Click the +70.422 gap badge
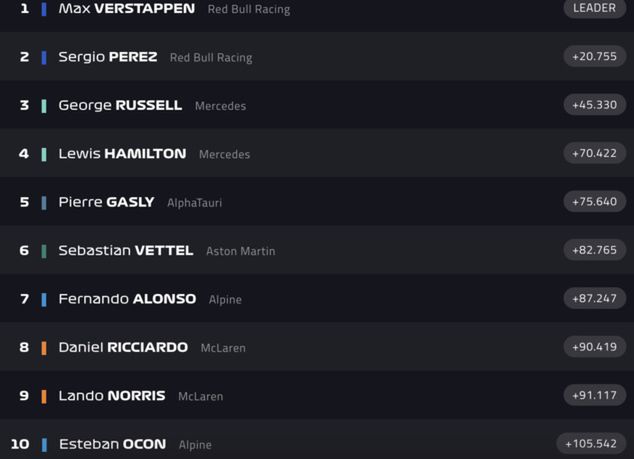This screenshot has height=459, width=634. coord(594,153)
